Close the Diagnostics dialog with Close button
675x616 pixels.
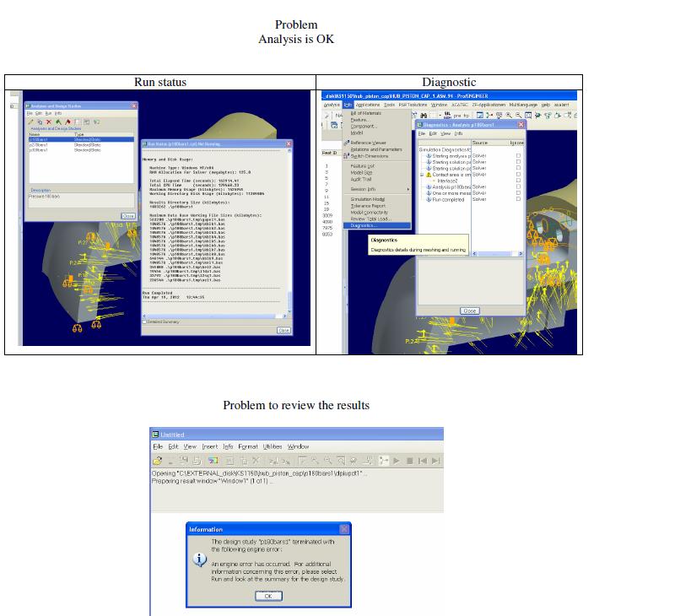469,311
